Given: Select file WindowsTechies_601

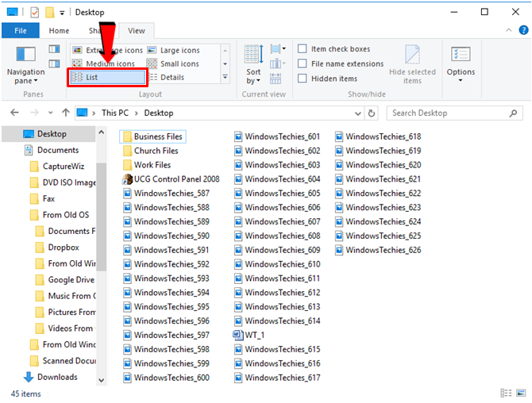Looking at the screenshot, I should 277,136.
